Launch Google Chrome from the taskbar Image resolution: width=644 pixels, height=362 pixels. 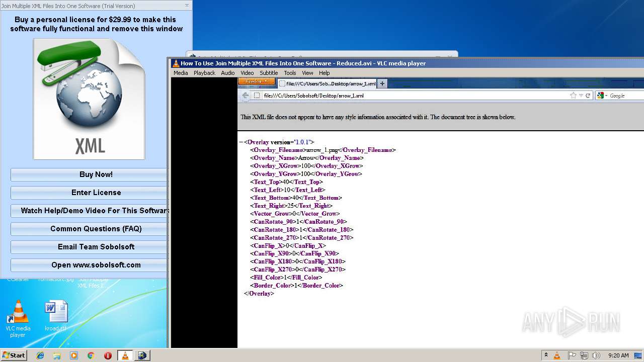[91, 355]
